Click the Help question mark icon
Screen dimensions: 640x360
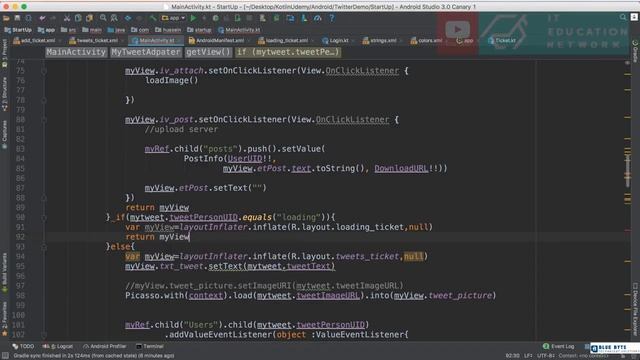click(331, 18)
